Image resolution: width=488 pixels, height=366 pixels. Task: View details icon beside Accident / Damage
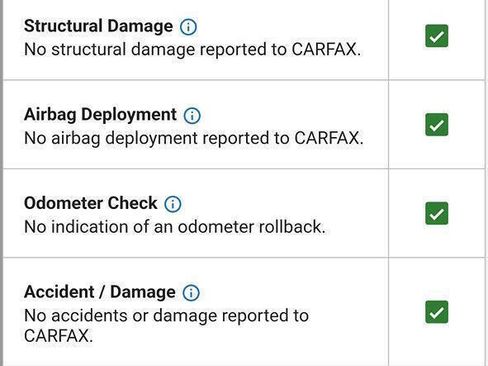point(191,293)
